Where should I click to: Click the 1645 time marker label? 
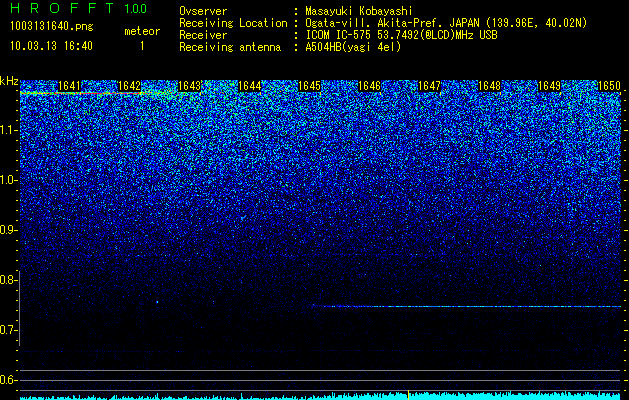click(x=309, y=86)
